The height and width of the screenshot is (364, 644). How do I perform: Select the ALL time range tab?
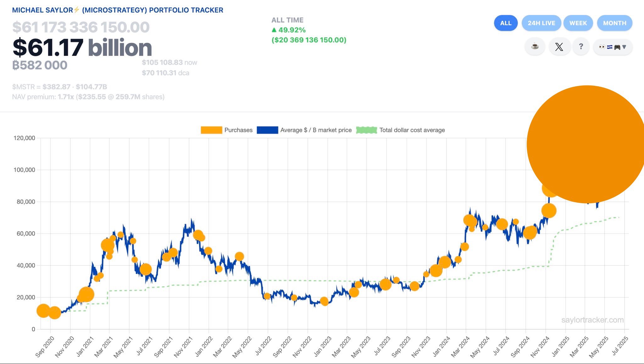coord(506,23)
